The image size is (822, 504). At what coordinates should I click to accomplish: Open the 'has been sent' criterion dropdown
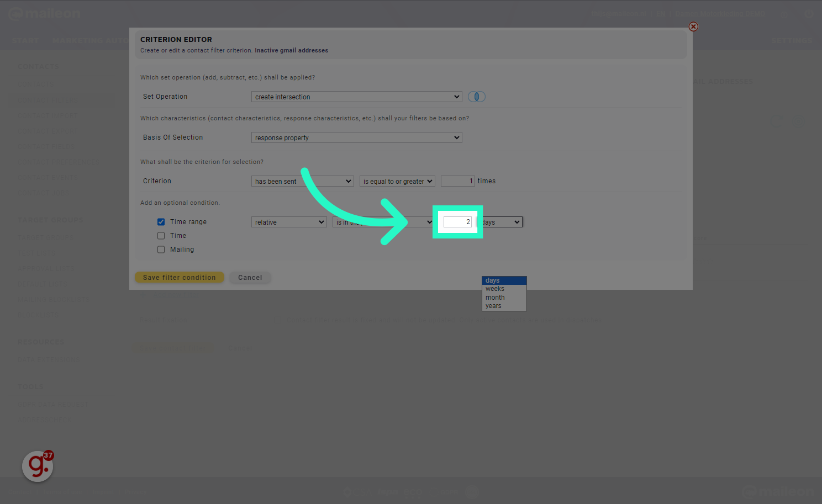point(302,181)
